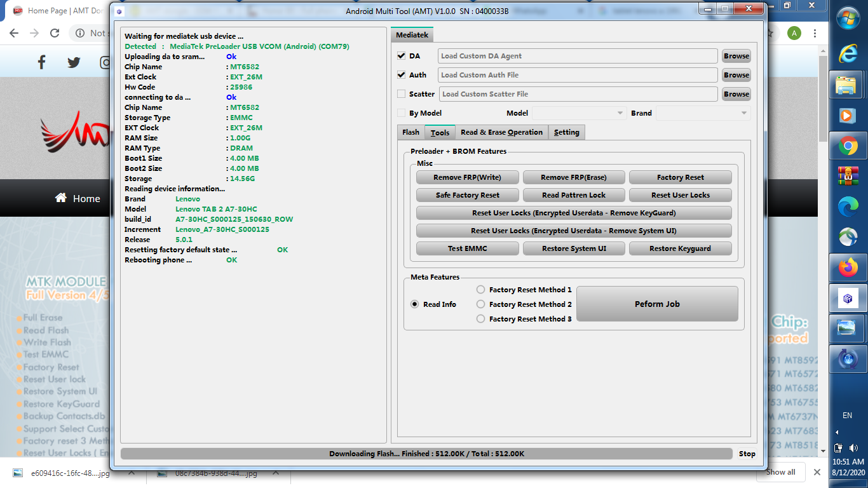
Task: Open the Setting tab
Action: click(x=566, y=132)
